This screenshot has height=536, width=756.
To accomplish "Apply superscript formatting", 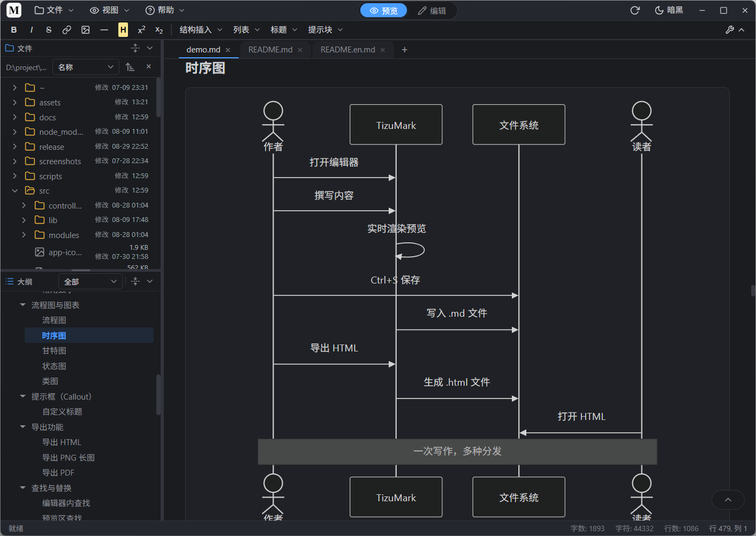I will (x=141, y=30).
